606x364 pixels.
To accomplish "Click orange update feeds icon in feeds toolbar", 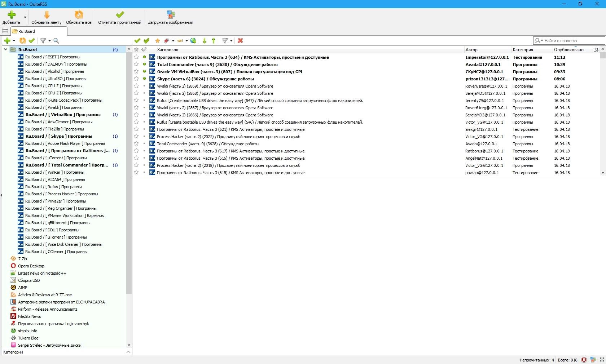I will coord(23,41).
